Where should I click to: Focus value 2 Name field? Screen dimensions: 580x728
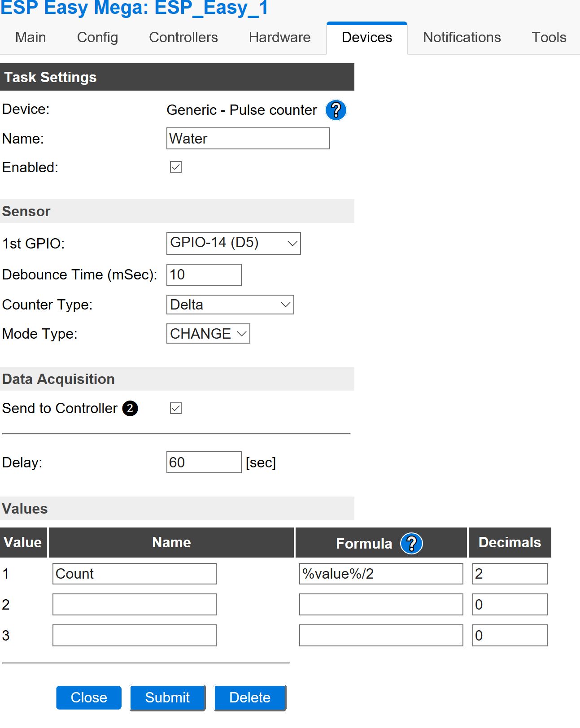135,605
